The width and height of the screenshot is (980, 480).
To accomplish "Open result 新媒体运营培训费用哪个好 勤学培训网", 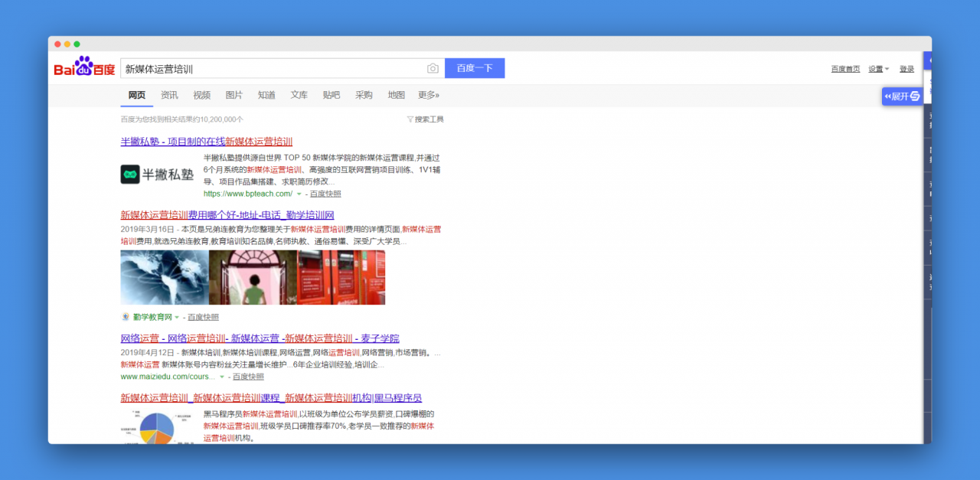I will (x=227, y=215).
